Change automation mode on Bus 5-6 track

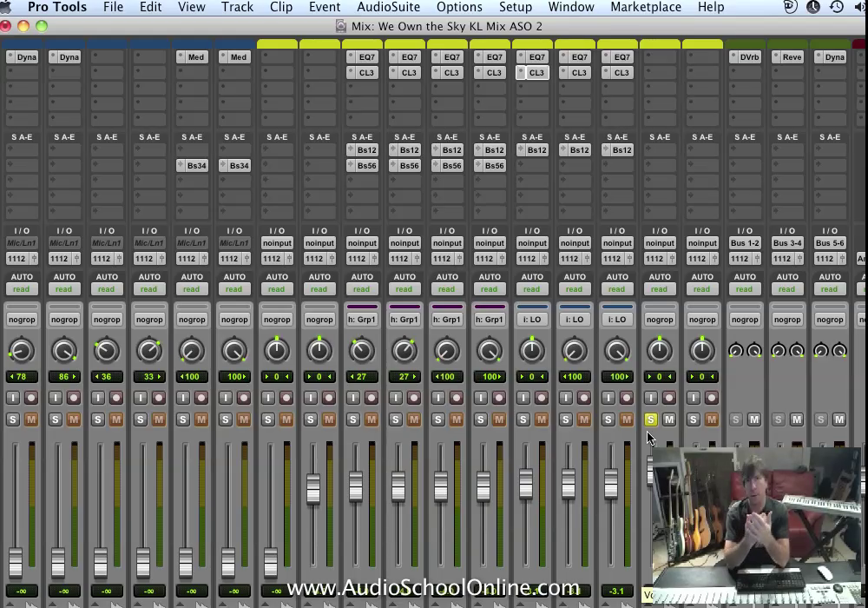829,289
